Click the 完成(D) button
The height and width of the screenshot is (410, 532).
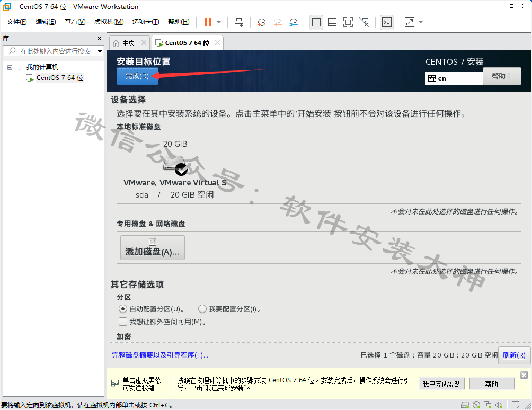click(x=137, y=76)
